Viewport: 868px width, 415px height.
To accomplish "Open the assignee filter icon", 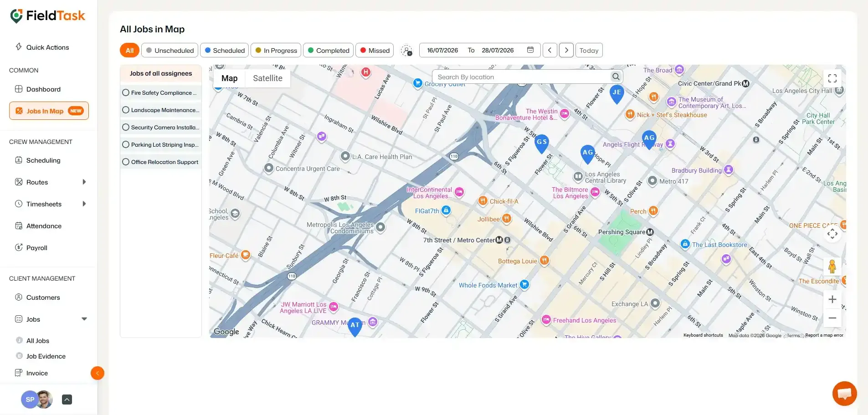I will (406, 51).
